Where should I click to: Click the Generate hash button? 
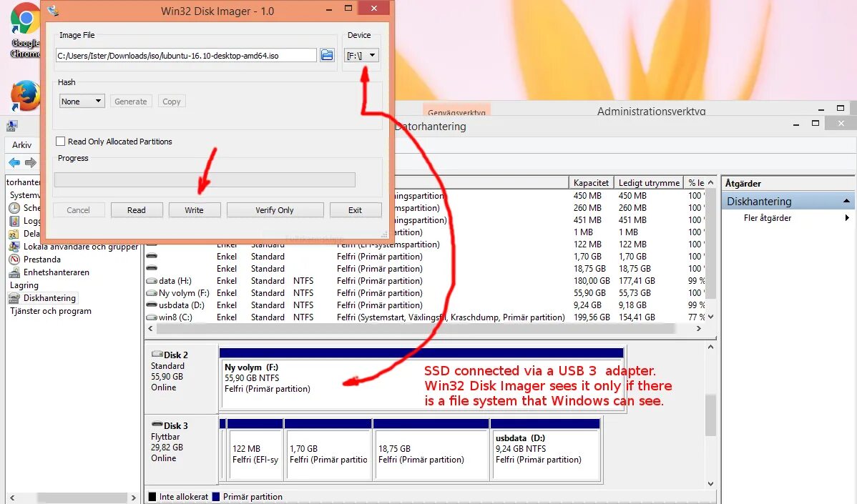[x=131, y=101]
